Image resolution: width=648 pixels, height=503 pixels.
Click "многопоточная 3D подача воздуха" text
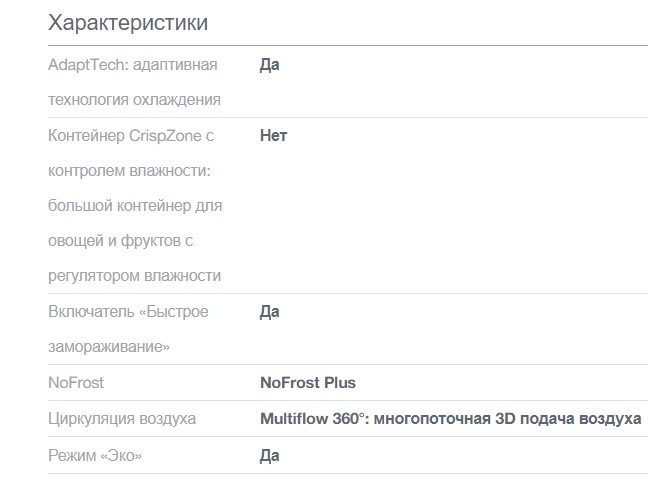click(x=505, y=418)
